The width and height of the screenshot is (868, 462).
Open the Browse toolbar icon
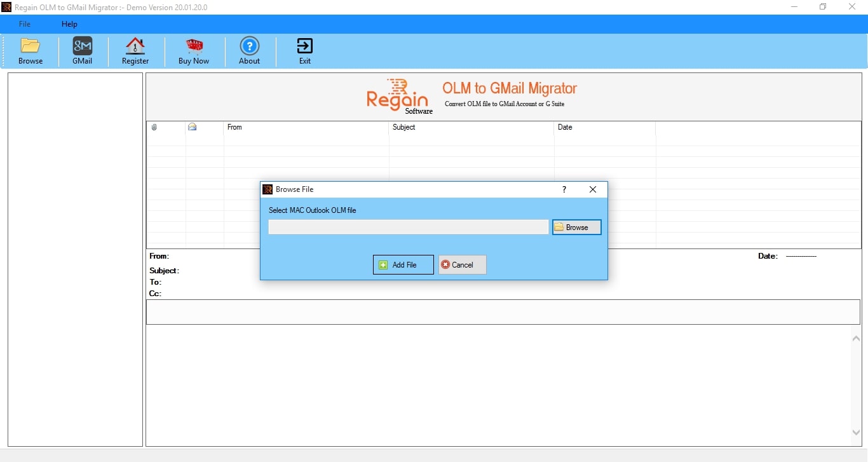click(30, 51)
